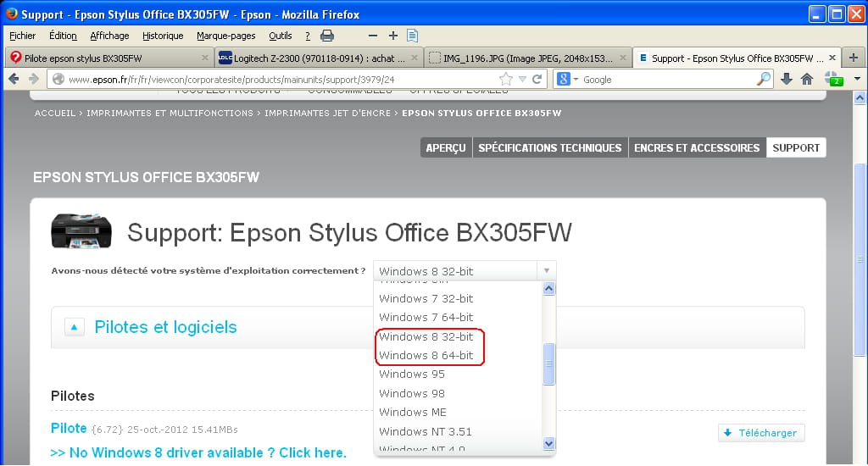Open the downloads arrow icon

786,79
